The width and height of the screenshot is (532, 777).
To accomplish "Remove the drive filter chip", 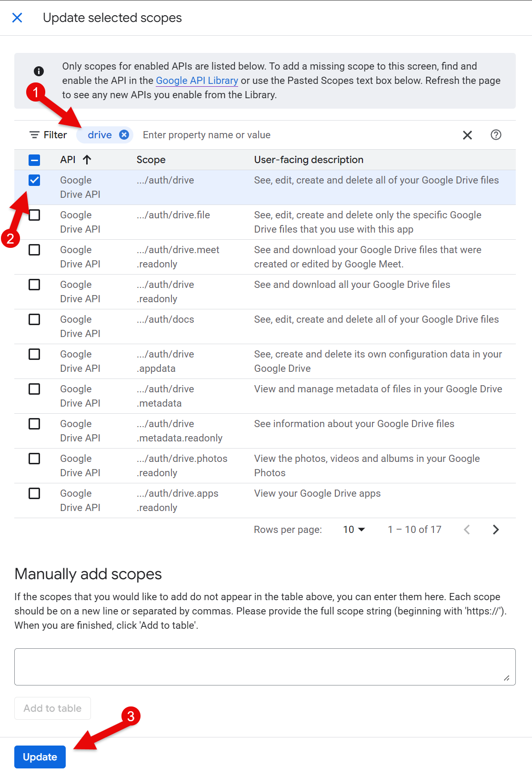I will click(x=124, y=135).
